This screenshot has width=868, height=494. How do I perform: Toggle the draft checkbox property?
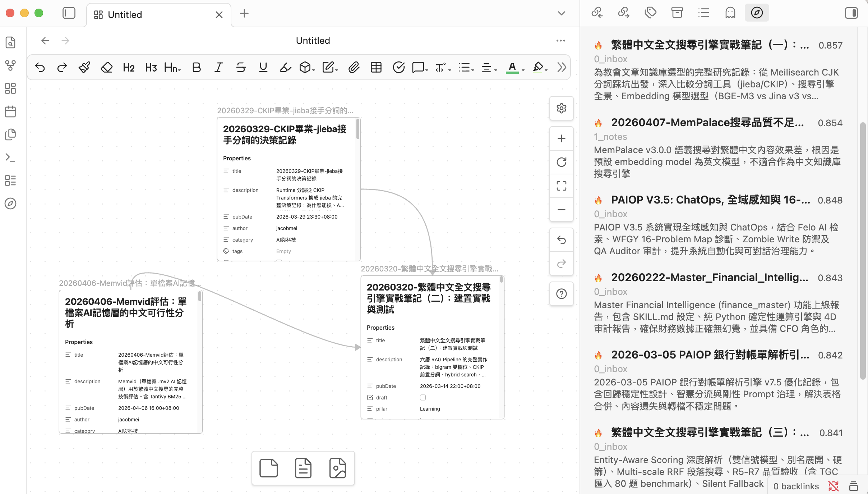tap(423, 397)
